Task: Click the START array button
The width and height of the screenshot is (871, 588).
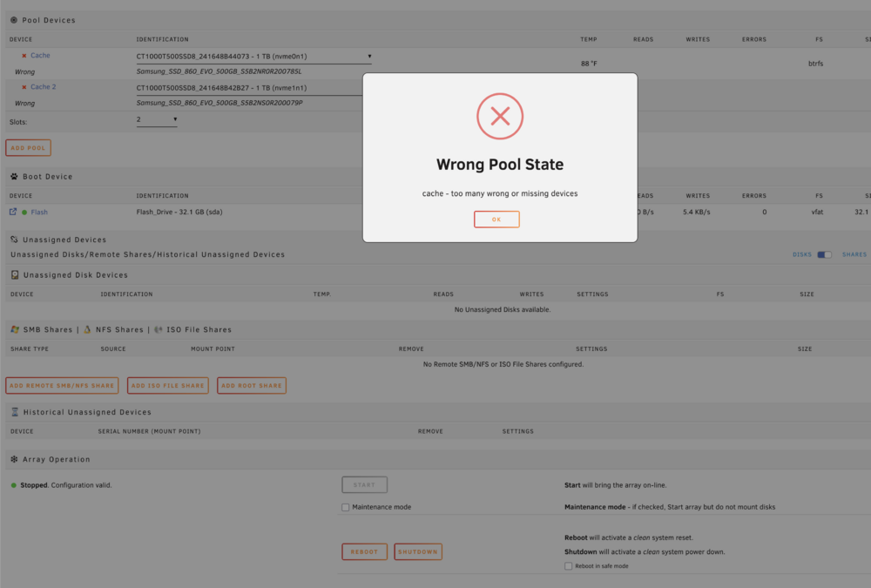Action: pos(364,484)
